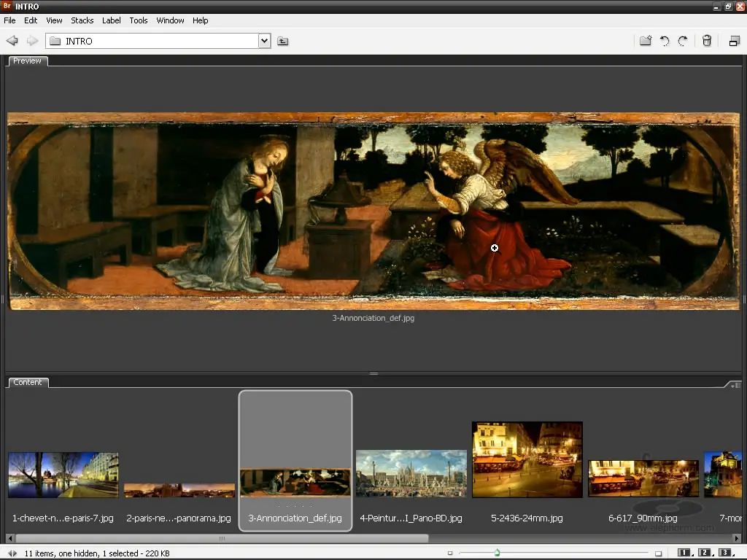Go forward using the right arrow
The height and width of the screenshot is (560, 747).
[x=32, y=41]
